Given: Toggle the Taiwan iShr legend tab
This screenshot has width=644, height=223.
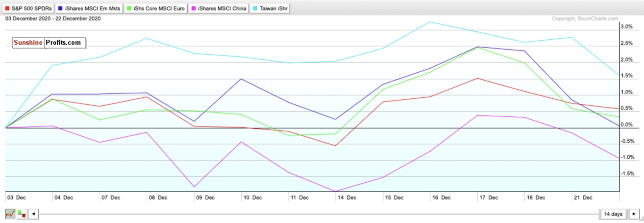Looking at the screenshot, I should point(270,8).
